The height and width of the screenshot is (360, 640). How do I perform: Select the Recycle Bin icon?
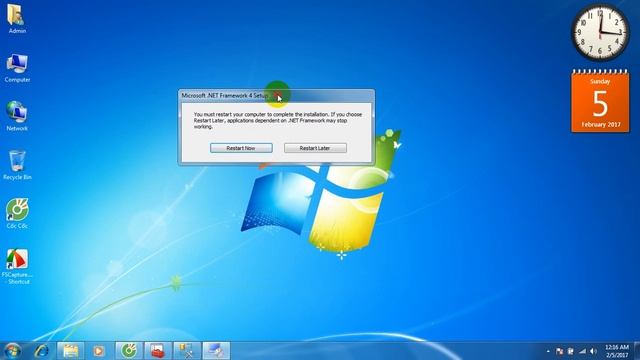tap(17, 165)
